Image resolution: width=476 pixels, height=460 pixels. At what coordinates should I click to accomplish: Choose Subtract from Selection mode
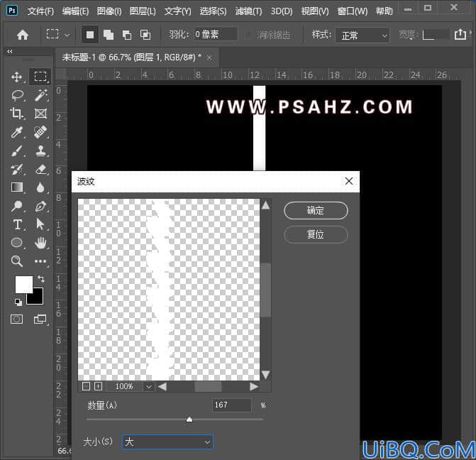click(x=127, y=35)
